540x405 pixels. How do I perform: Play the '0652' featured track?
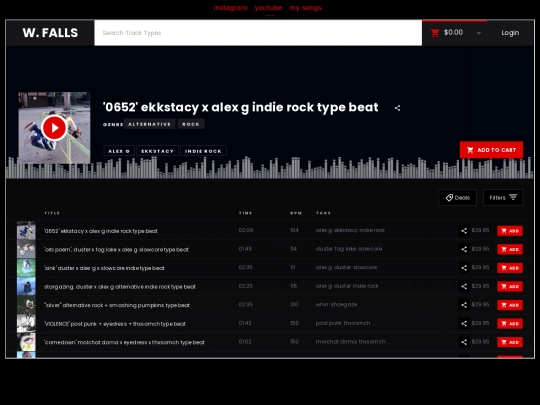(x=54, y=128)
